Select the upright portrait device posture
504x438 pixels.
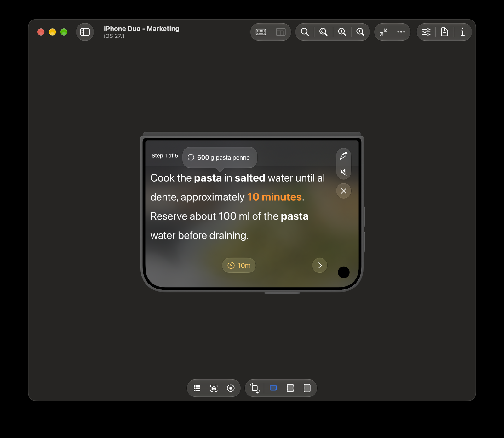(307, 388)
